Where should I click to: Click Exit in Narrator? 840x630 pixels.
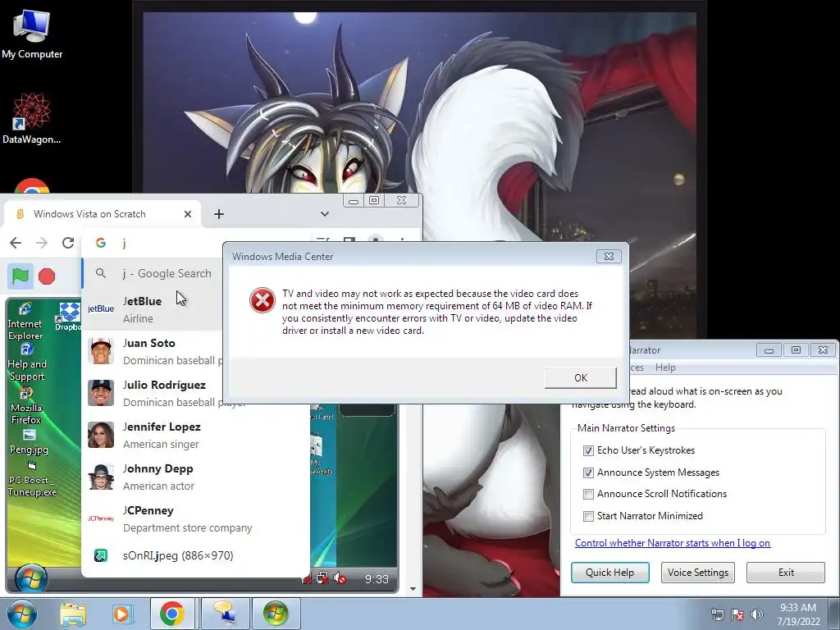[x=786, y=572]
